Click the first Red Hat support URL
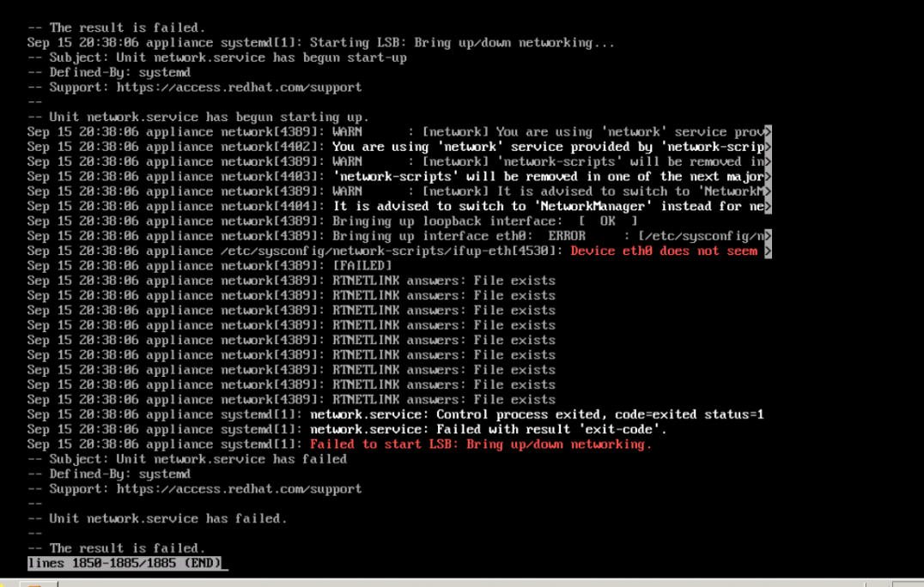924x587 pixels. tap(239, 88)
